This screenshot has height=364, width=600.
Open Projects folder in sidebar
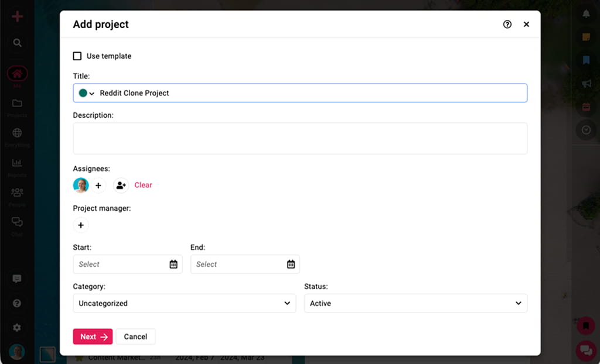17,104
